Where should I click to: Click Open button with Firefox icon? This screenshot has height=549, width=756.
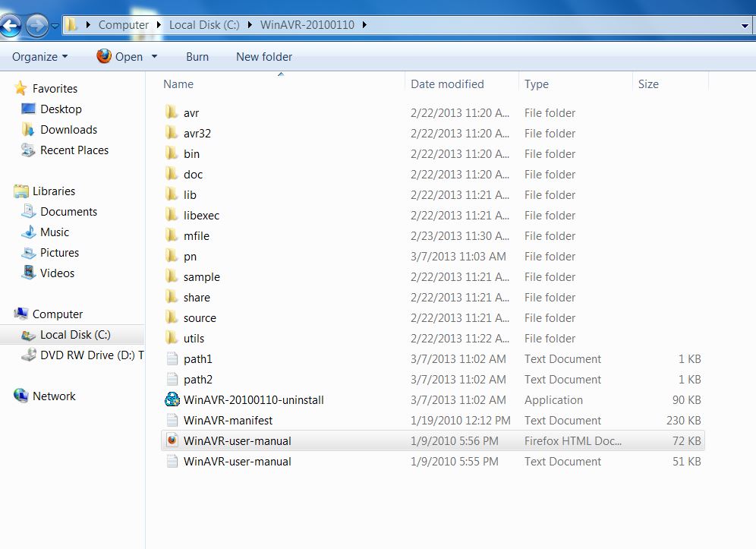pos(120,57)
